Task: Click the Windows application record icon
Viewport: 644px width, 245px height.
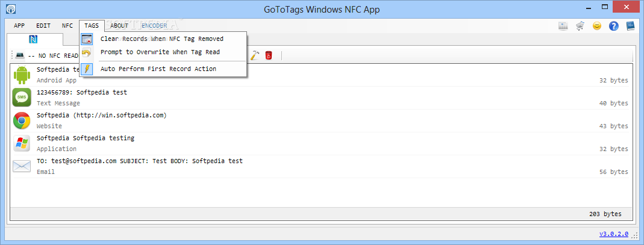Action: pyautogui.click(x=21, y=143)
